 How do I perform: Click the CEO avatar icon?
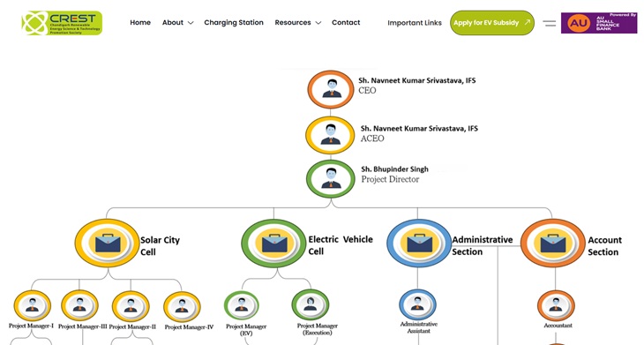(331, 89)
